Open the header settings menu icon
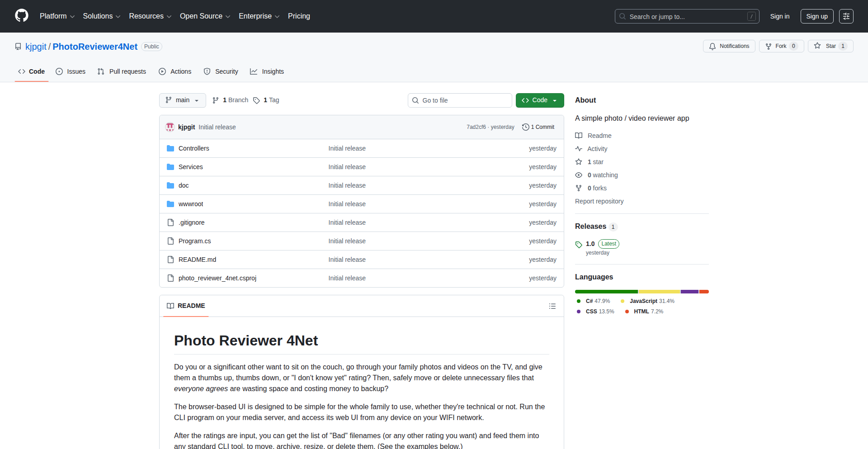 846,16
